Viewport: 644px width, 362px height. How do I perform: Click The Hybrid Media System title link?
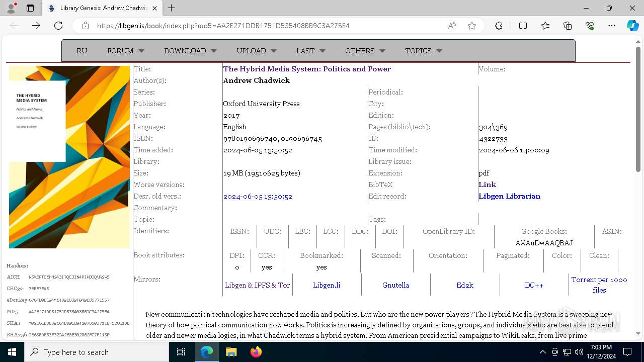307,69
